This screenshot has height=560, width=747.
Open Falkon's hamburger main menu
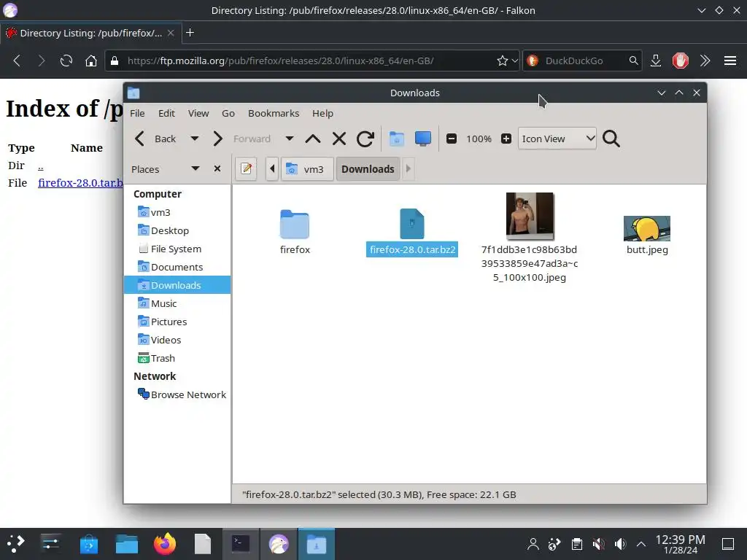click(x=729, y=61)
